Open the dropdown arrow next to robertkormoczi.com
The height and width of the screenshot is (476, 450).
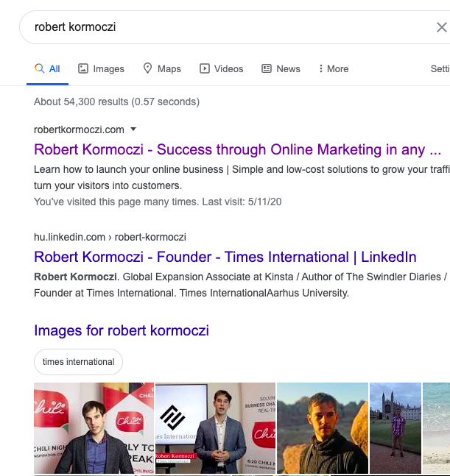133,129
